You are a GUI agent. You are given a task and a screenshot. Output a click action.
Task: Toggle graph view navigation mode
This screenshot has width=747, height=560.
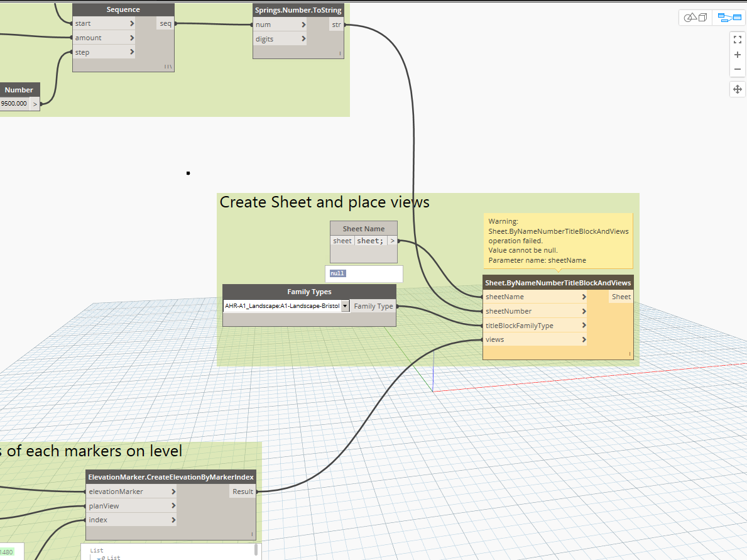(x=729, y=18)
